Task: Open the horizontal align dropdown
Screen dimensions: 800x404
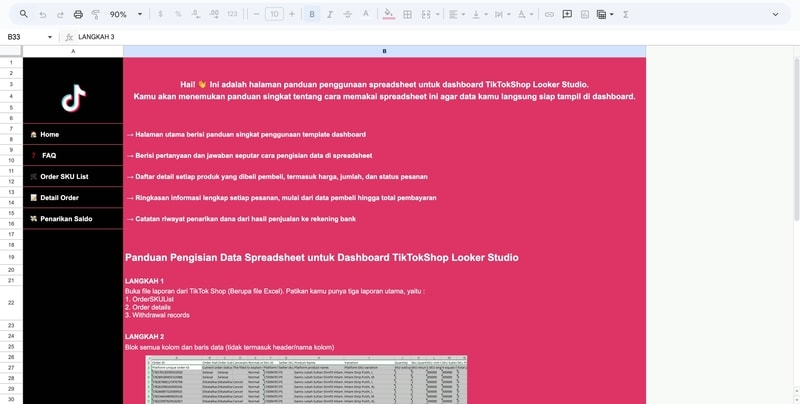Action: click(x=455, y=15)
